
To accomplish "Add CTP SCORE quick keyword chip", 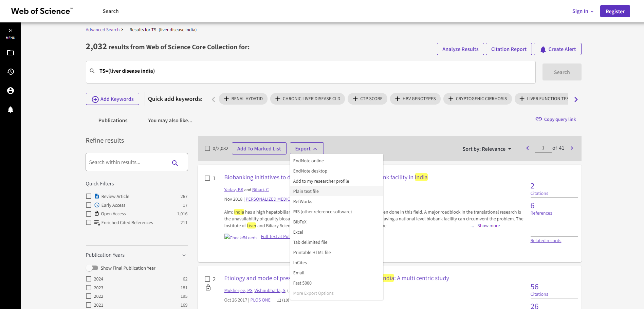I will tap(367, 99).
